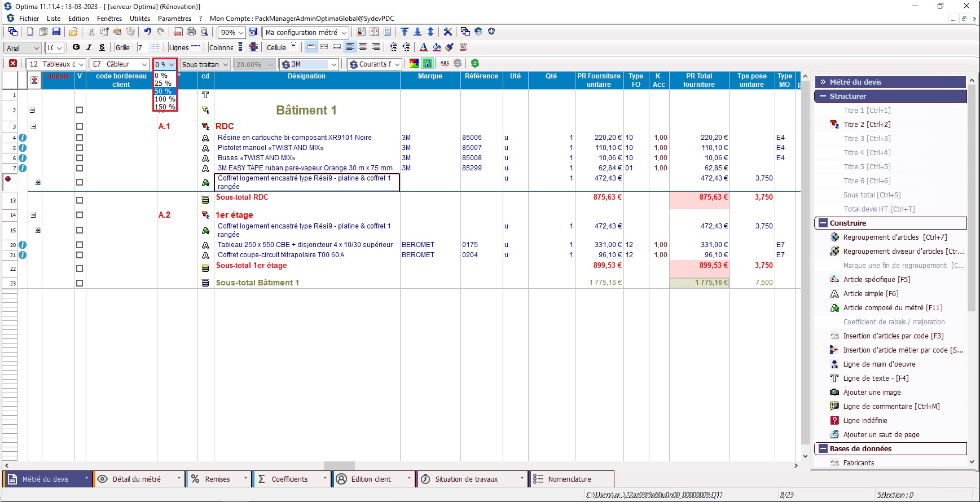Open the Nomenclature tab

click(570, 479)
